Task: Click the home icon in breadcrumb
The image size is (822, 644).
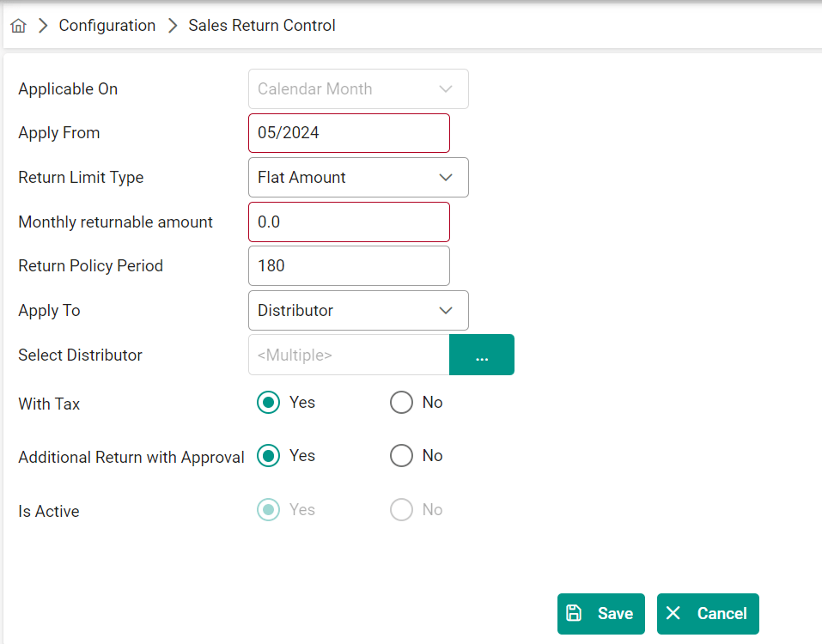Action: pos(18,26)
